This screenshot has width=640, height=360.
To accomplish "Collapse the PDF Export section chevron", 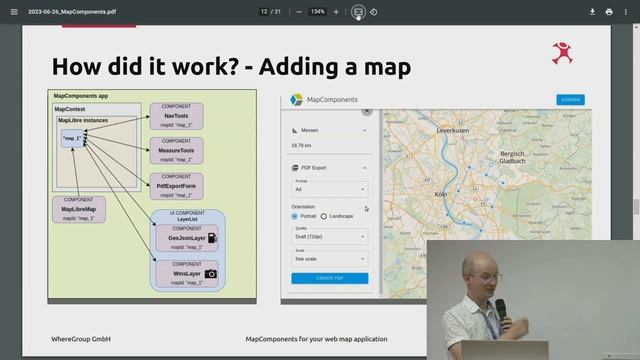I will [x=364, y=168].
